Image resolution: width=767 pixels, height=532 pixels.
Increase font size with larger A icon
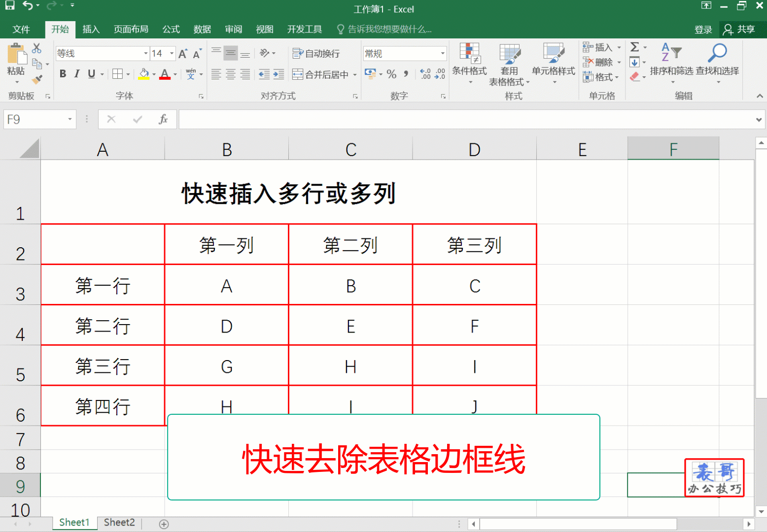pos(183,54)
